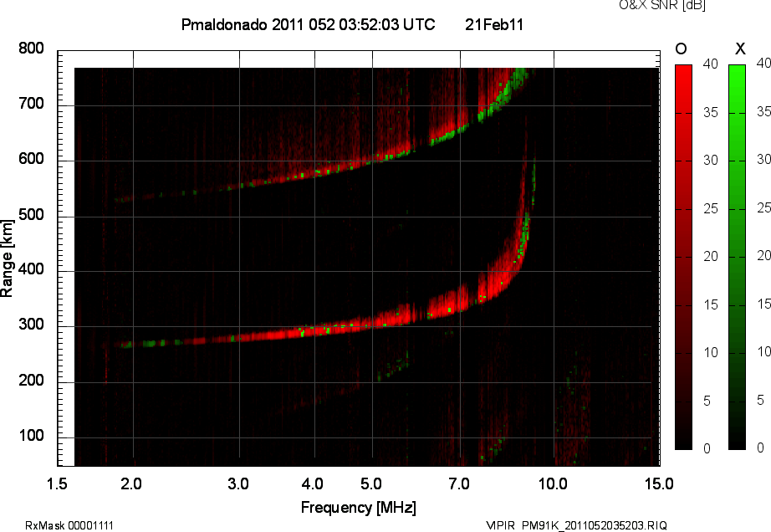Click the frequency axis tick '10.0'
The height and width of the screenshot is (532, 771).
(x=553, y=483)
